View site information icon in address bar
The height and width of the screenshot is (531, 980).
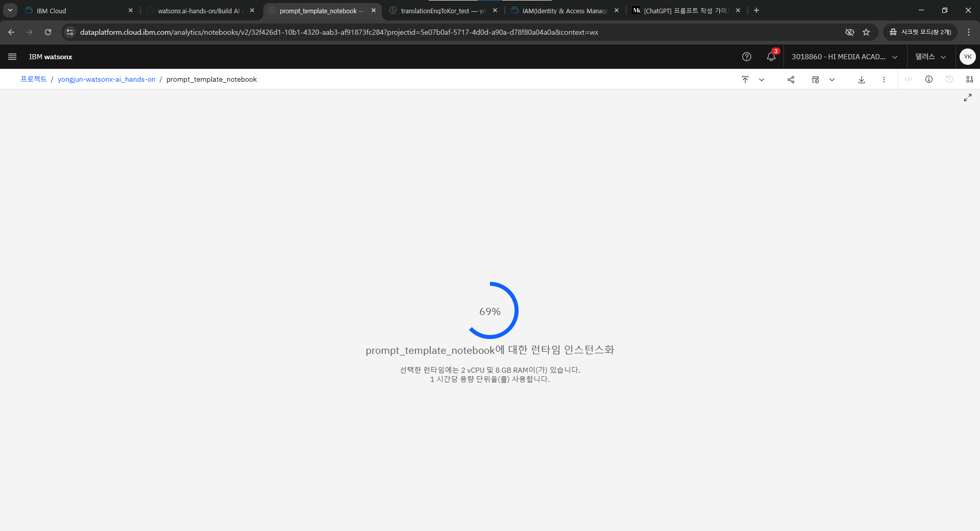(x=70, y=32)
